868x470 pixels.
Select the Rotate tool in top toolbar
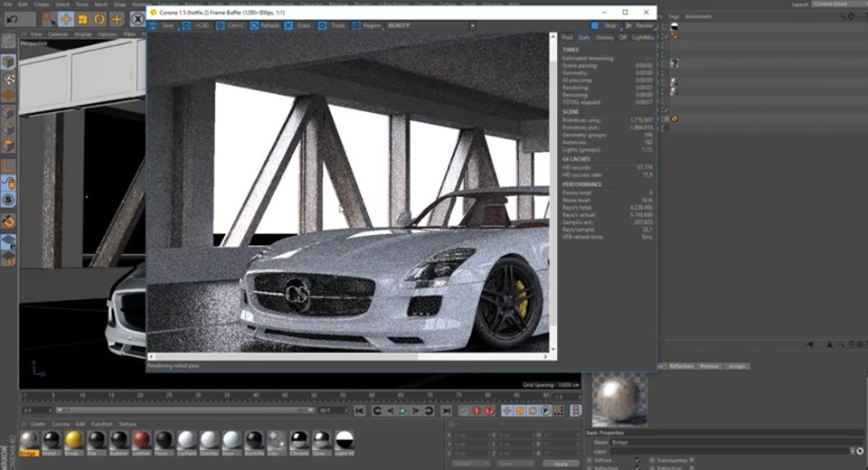point(99,19)
